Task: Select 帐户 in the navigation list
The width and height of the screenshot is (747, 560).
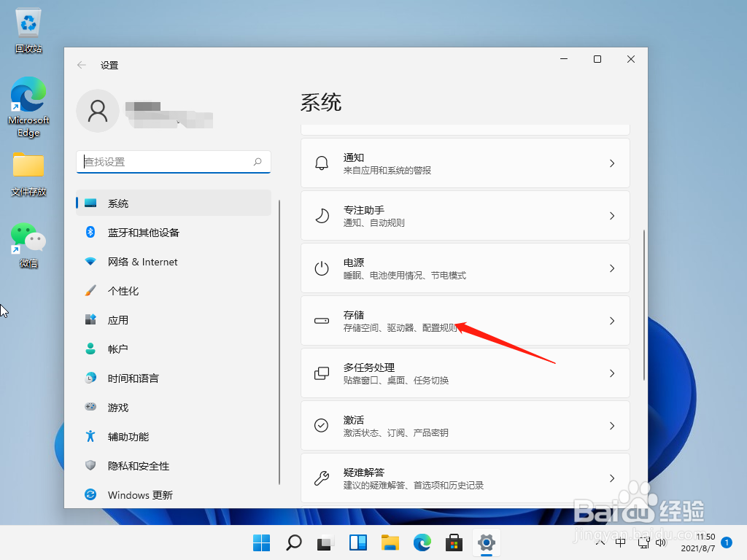Action: 119,349
